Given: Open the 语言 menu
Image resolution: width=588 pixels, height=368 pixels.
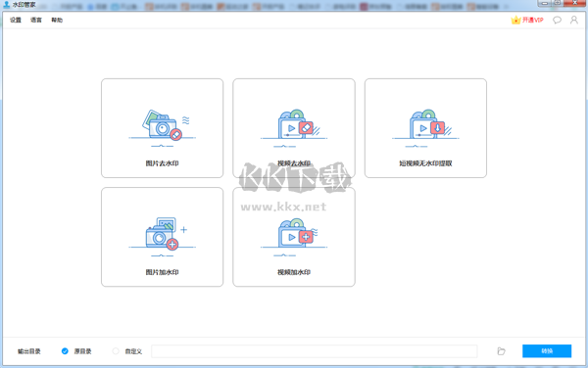Looking at the screenshot, I should pos(36,20).
